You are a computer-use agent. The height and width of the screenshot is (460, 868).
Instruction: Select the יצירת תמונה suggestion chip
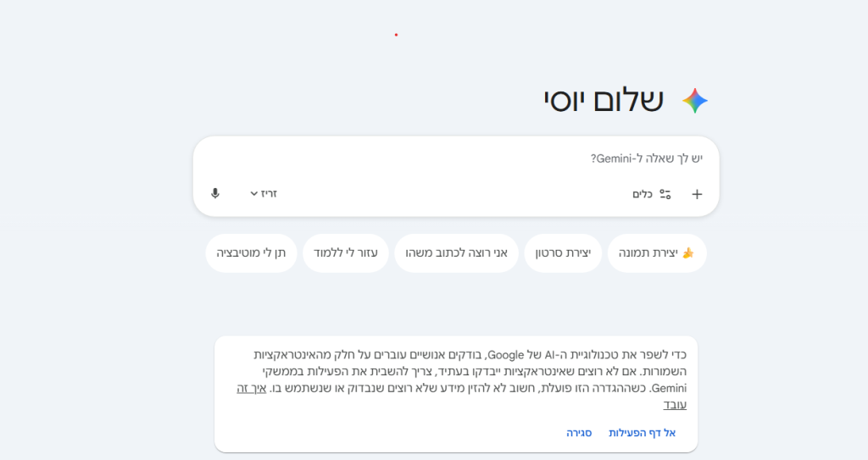[x=657, y=253]
